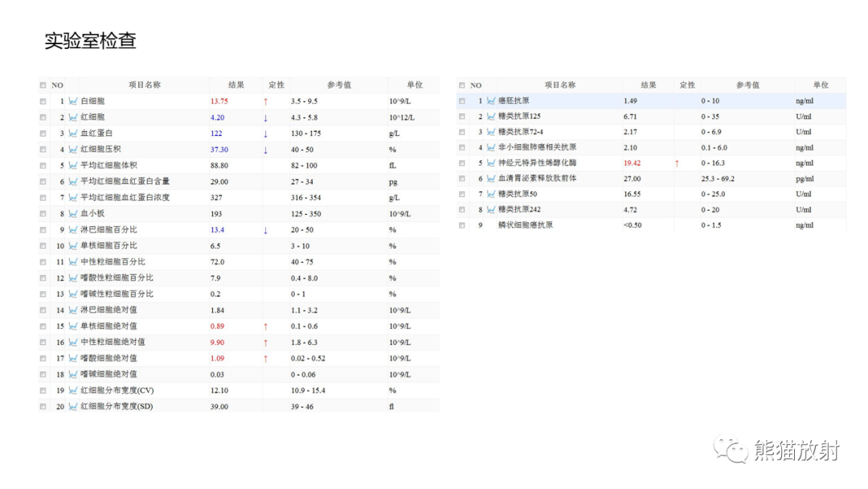The width and height of the screenshot is (868, 489).
Task: Open trend chart icon for 神经元特异性烯醇化酶
Action: click(490, 162)
